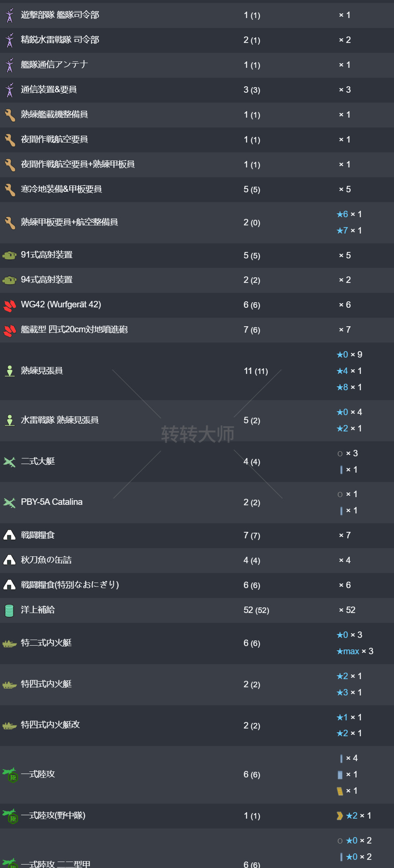
Task: Click the antenna icon beside 遊撃部隊 艦隊司令部
Action: [9, 15]
